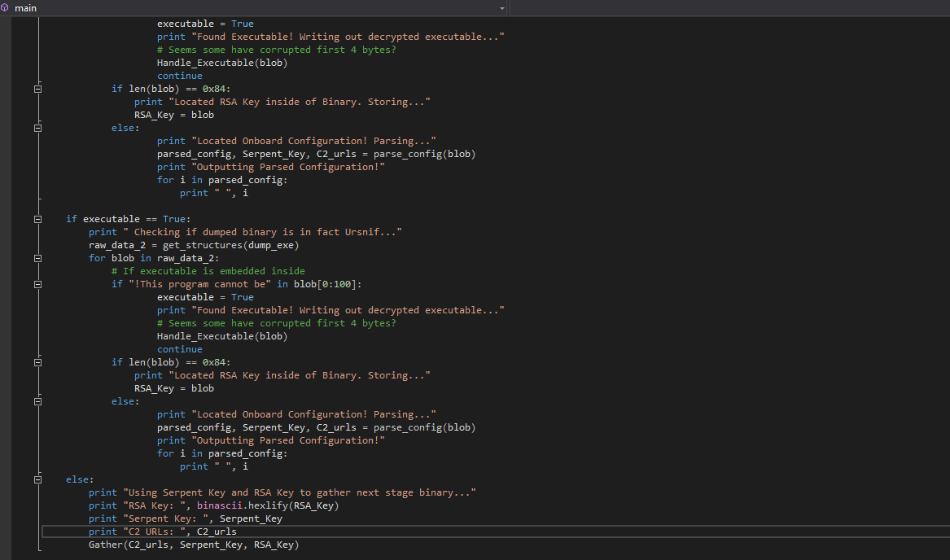Fold the lower else block under 'RSA_Key = blob'
This screenshot has height=560, width=950.
point(38,401)
